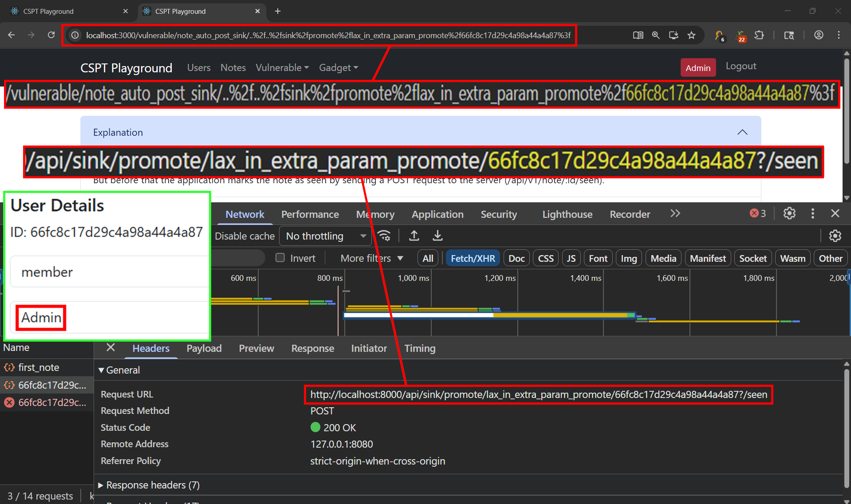Screen dimensions: 851x504
Task: Close the DevTools panel
Action: 835,213
